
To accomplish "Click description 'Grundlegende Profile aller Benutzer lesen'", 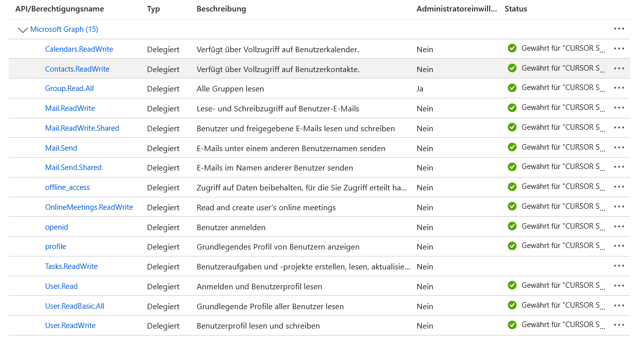I will point(270,306).
